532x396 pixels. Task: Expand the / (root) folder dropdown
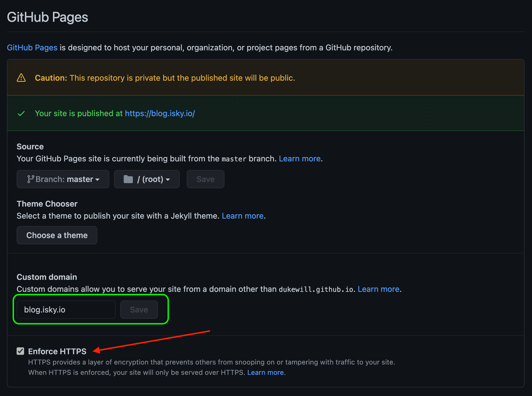[x=147, y=179]
